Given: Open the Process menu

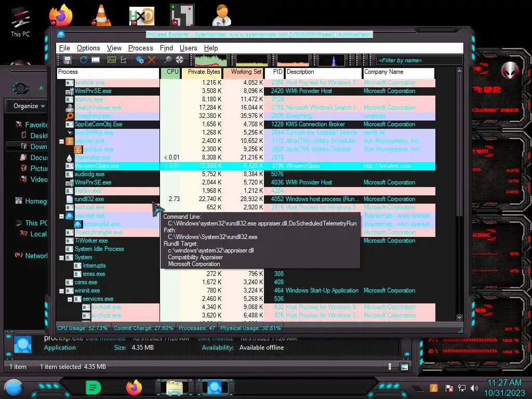Looking at the screenshot, I should [x=140, y=48].
